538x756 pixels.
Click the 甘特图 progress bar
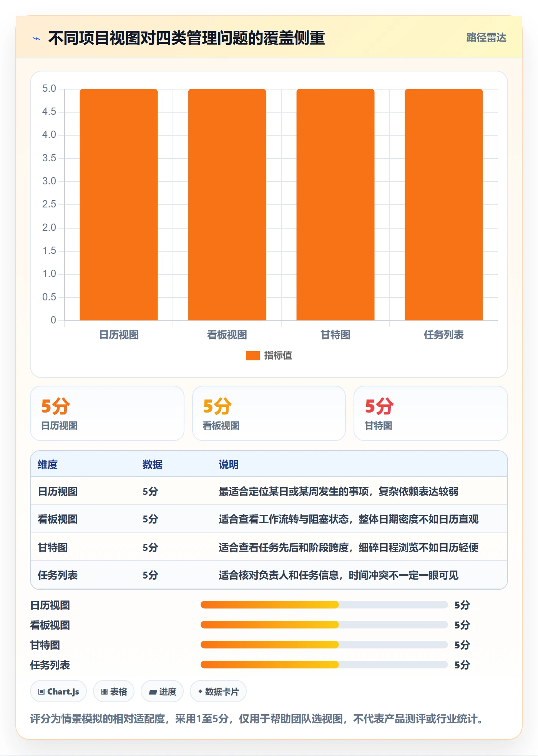tap(324, 645)
